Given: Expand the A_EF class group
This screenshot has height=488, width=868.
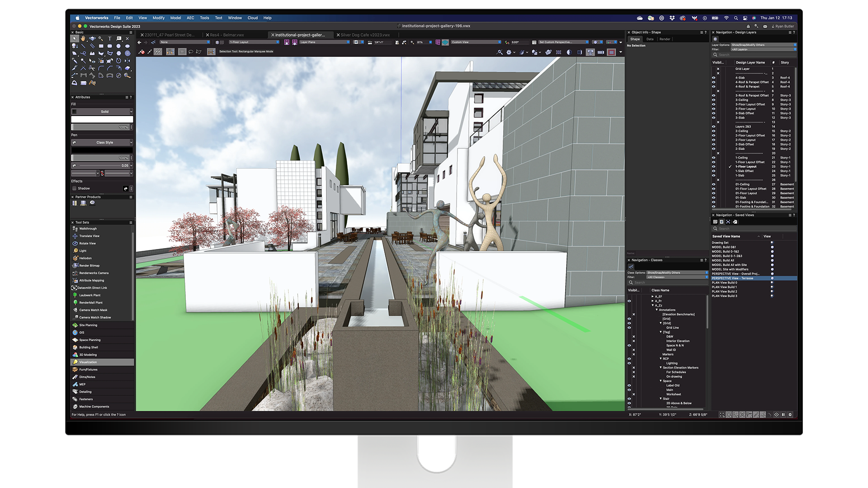Looking at the screenshot, I should (652, 296).
